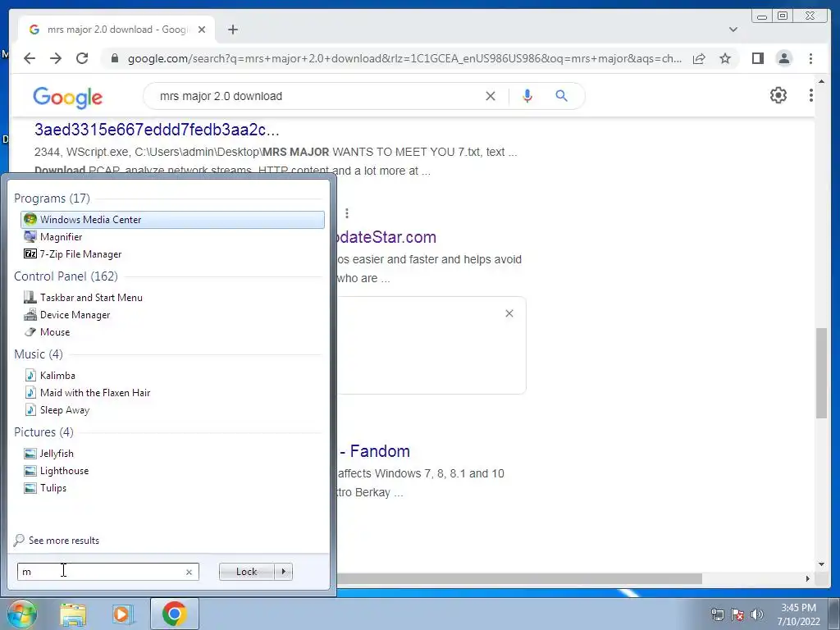Reload the current page
840x630 pixels.
[x=82, y=58]
